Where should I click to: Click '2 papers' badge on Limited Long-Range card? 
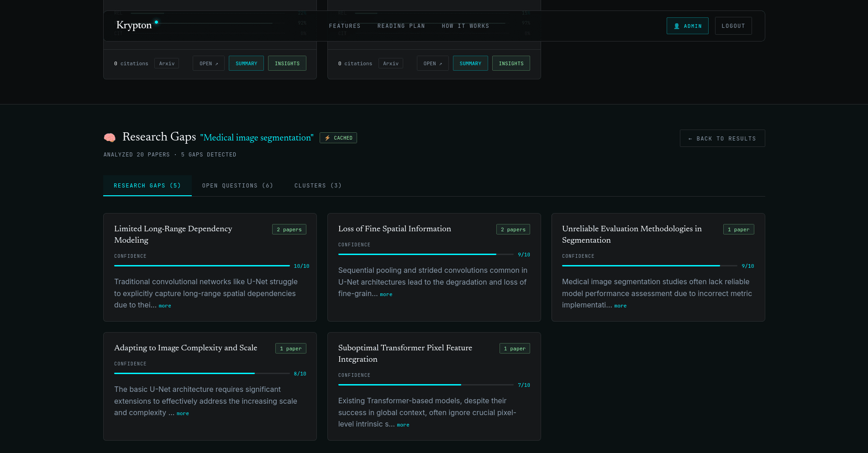click(289, 229)
